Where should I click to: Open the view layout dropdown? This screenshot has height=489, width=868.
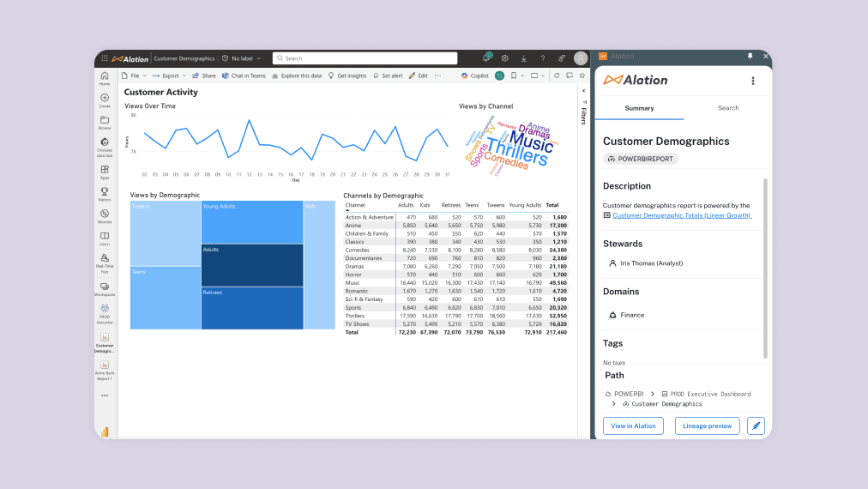click(x=538, y=75)
